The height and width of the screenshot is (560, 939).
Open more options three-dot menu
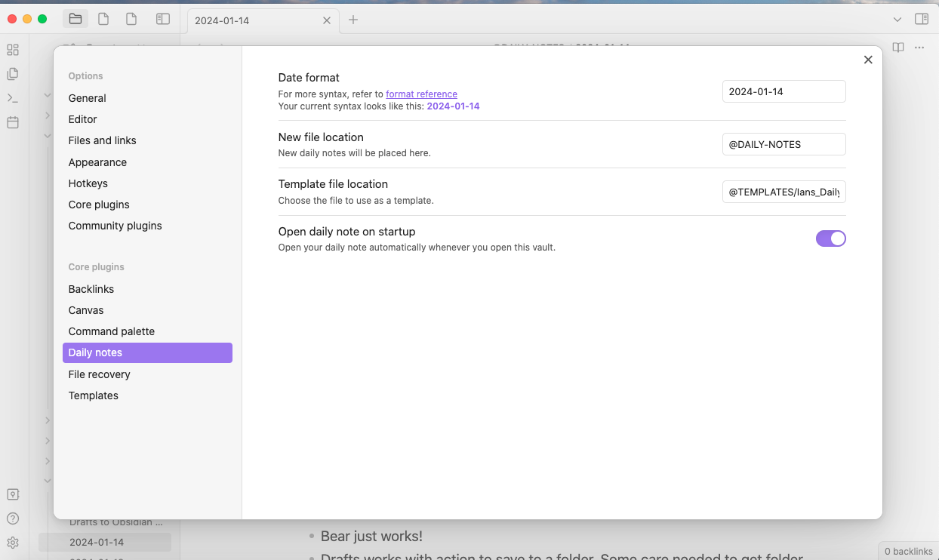point(919,48)
